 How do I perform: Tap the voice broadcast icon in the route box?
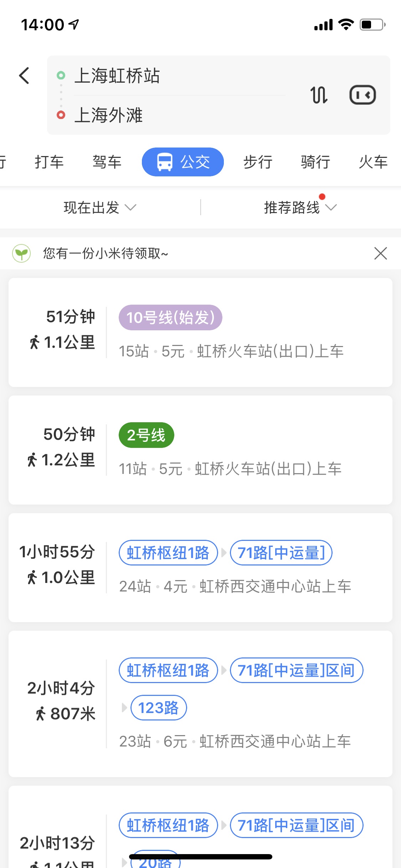pos(363,95)
